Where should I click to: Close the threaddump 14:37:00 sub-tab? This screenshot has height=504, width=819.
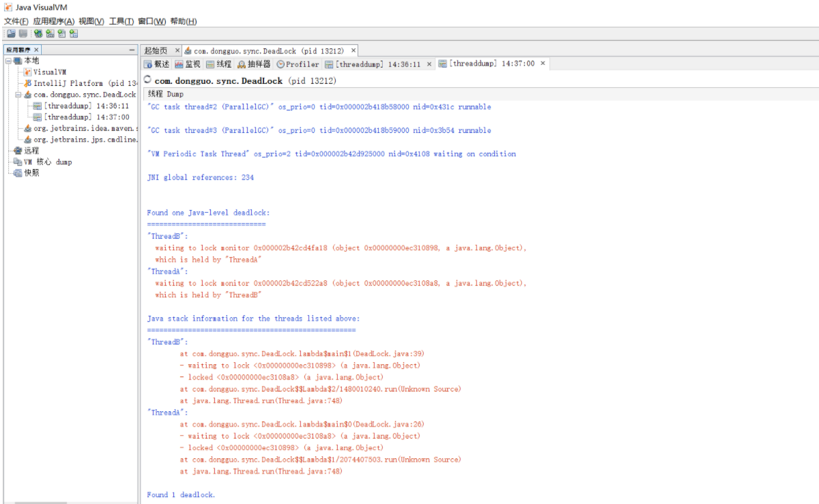pyautogui.click(x=543, y=63)
